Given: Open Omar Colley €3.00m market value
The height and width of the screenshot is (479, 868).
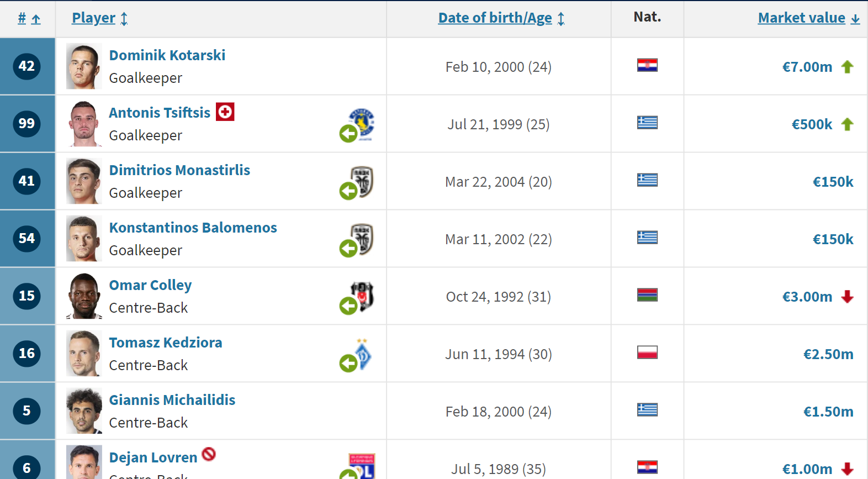Looking at the screenshot, I should coord(807,297).
